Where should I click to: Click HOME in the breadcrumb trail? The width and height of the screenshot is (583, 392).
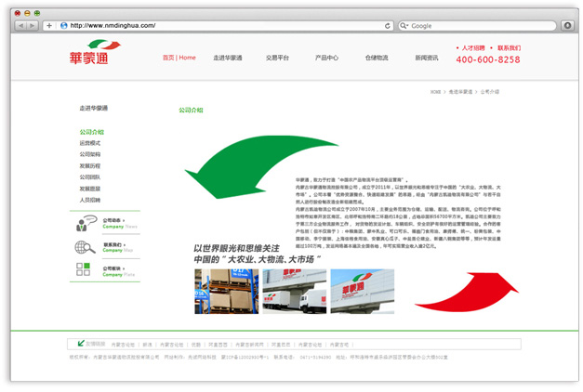coord(436,92)
